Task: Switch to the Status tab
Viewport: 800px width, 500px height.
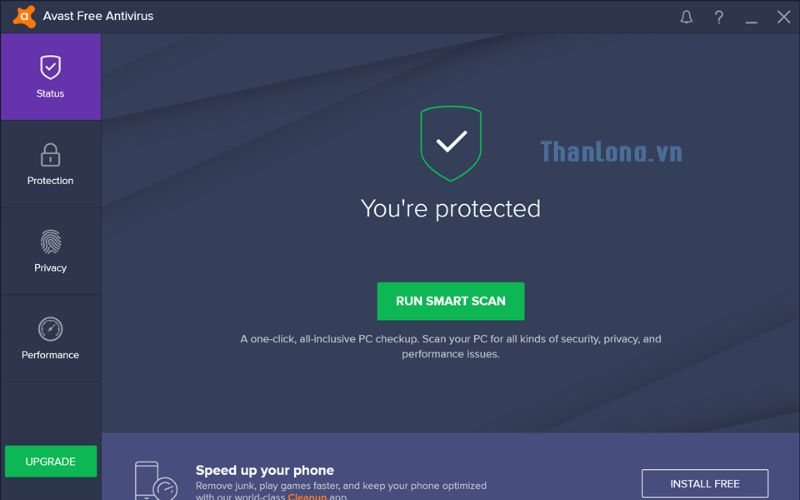Action: [50, 77]
